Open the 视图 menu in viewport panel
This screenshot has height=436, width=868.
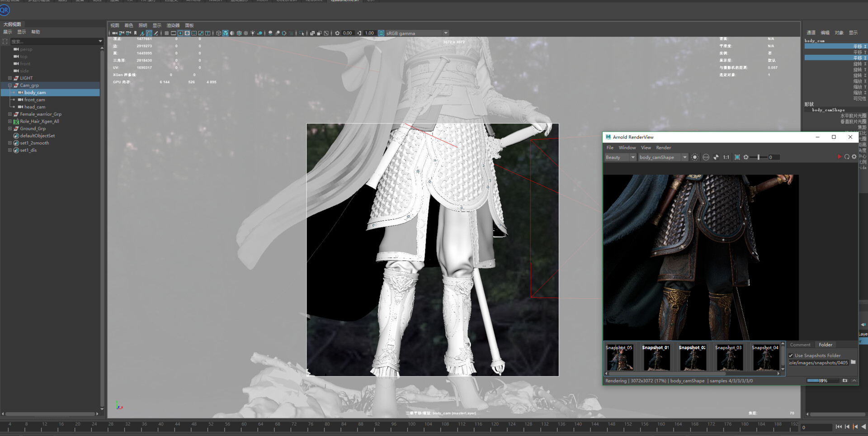point(115,25)
